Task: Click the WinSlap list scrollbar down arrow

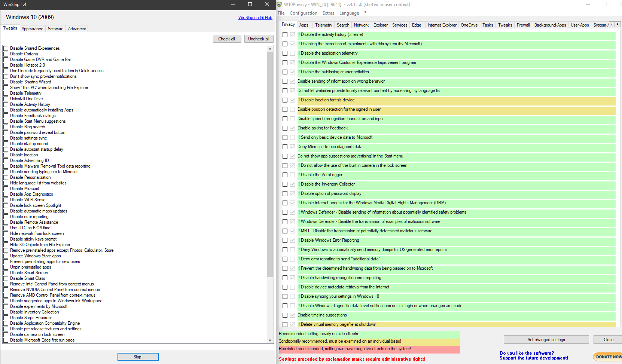Action: click(x=270, y=340)
